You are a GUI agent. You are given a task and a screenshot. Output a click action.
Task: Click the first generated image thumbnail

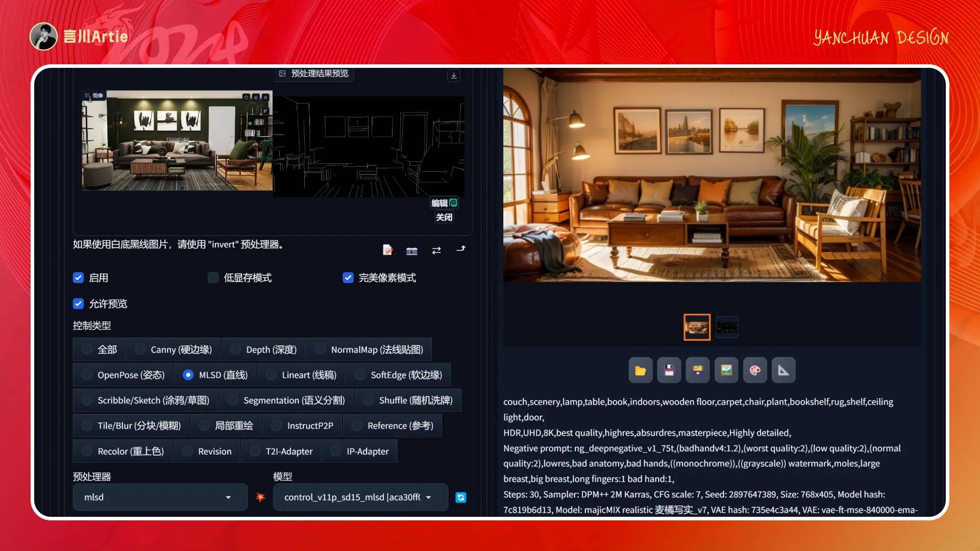coord(697,327)
